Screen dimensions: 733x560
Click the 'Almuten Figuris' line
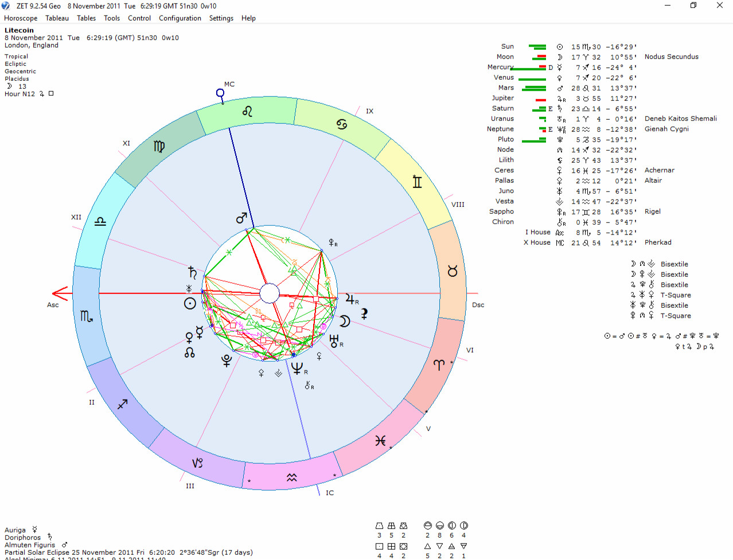pos(36,545)
